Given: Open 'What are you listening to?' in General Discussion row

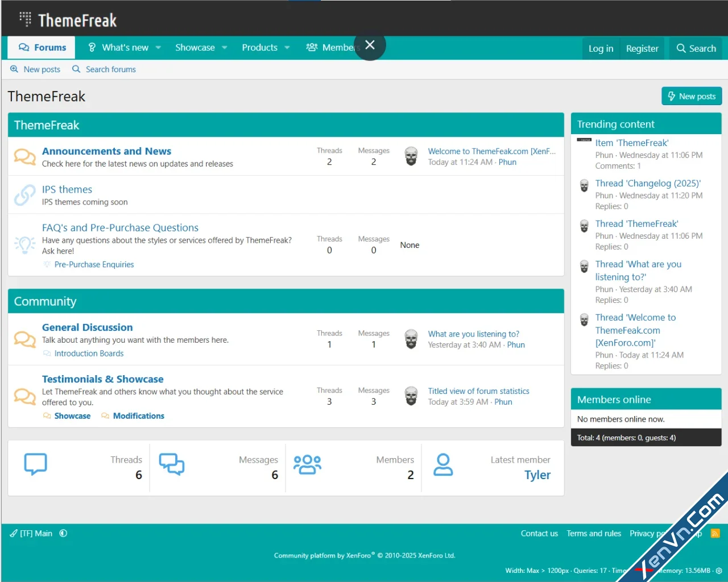Looking at the screenshot, I should [474, 334].
